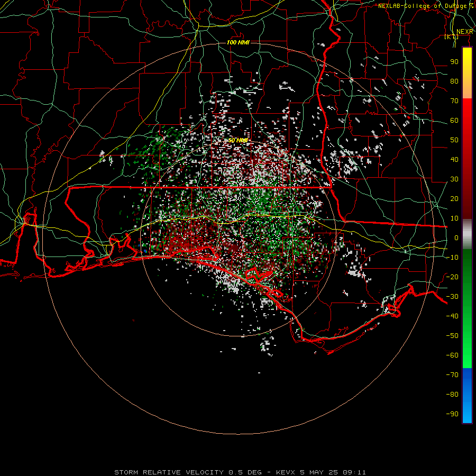Click the -80 value on velocity scale
This screenshot has height=476, width=476.
click(452, 395)
